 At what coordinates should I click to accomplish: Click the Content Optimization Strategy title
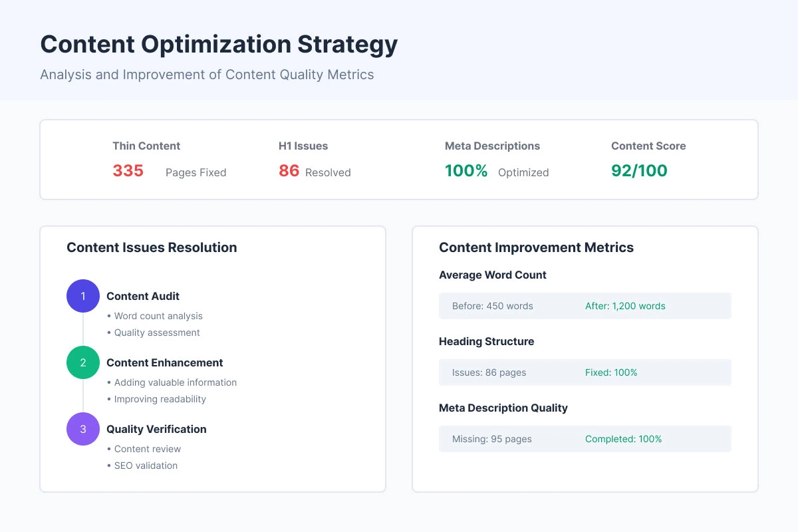point(219,44)
